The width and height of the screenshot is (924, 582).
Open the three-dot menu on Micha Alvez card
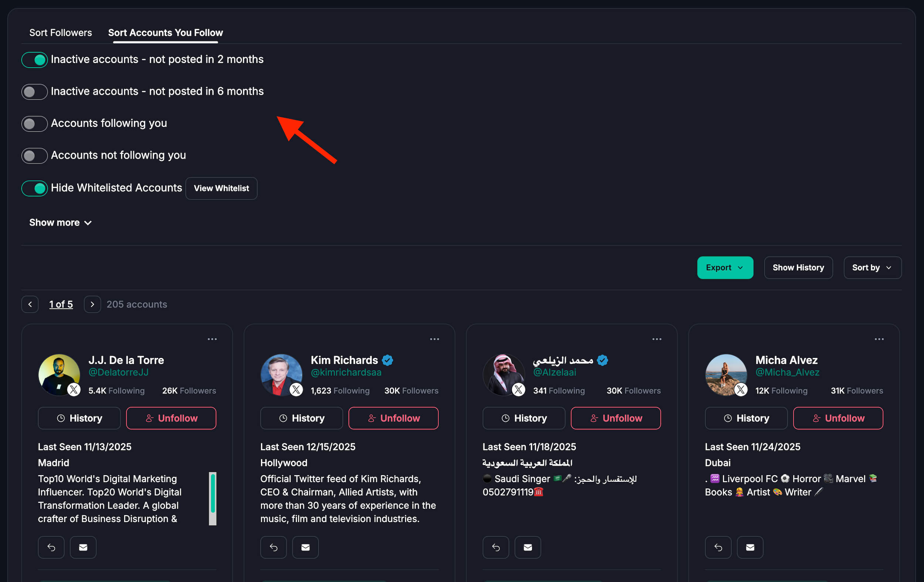tap(879, 339)
